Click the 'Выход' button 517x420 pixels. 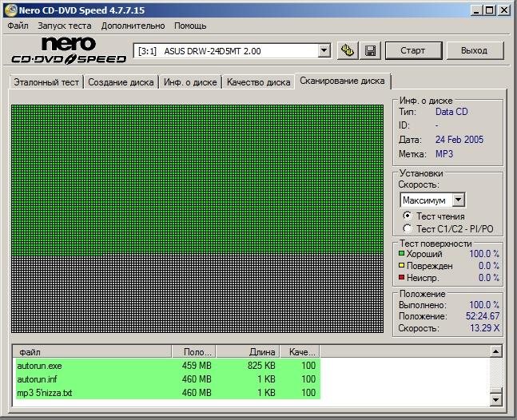click(473, 50)
